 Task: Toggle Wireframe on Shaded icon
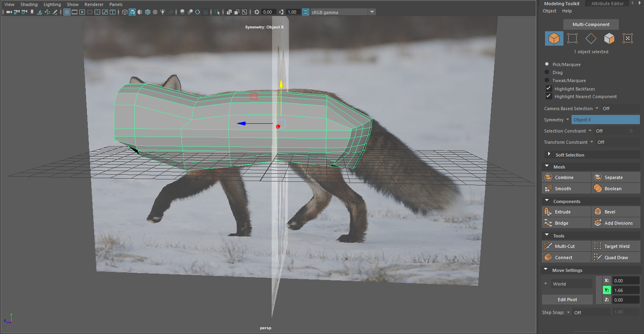click(147, 12)
